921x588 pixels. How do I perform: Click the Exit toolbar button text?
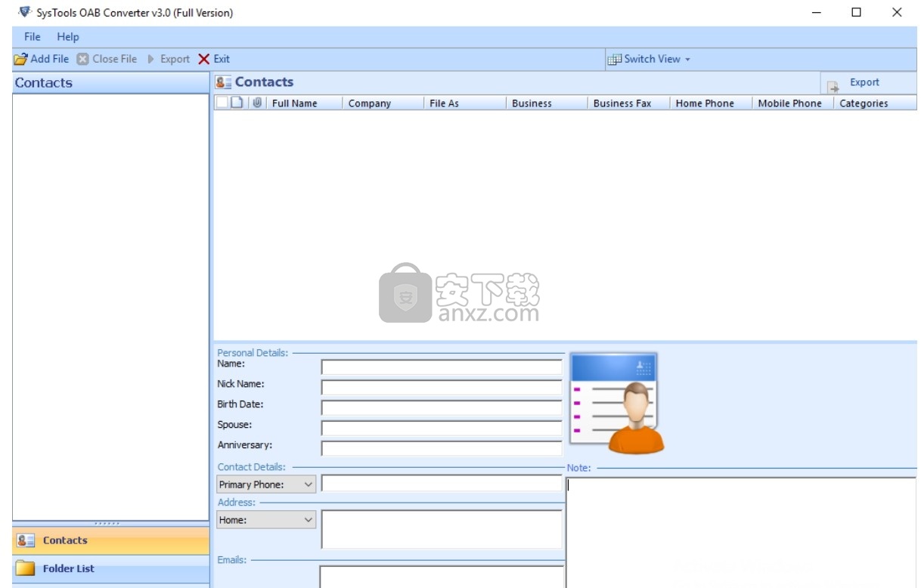click(x=222, y=59)
